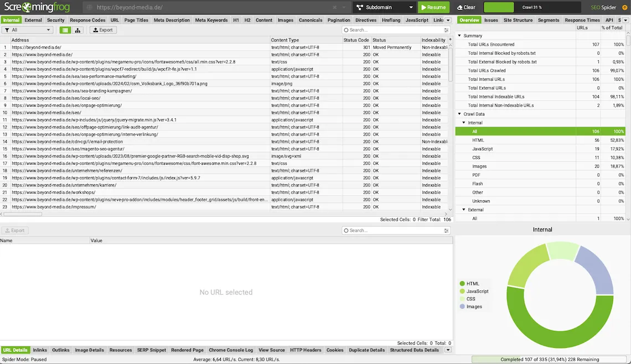This screenshot has width=631, height=364.
Task: Sort by the Address column header
Action: 139,40
